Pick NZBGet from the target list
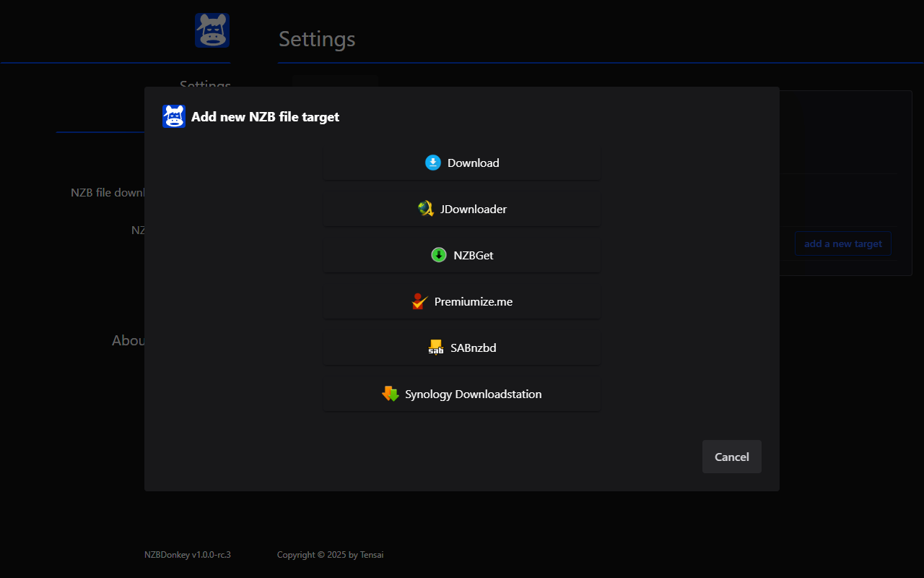The image size is (924, 578). click(474, 255)
